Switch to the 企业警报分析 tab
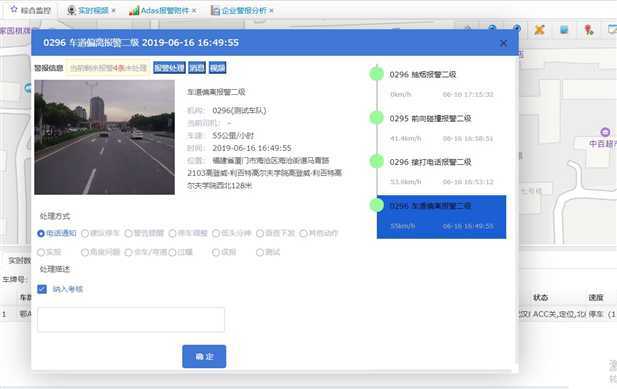The width and height of the screenshot is (617, 389). (239, 11)
